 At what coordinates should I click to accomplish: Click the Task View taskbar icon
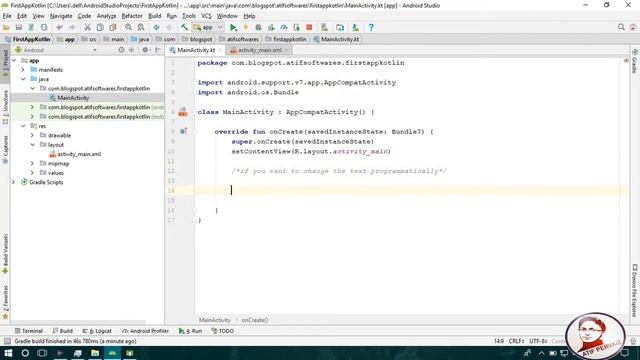42,353
